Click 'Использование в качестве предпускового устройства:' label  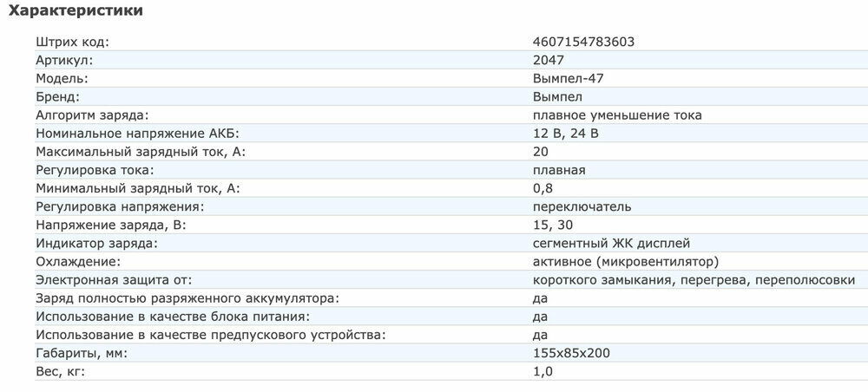coord(210,334)
